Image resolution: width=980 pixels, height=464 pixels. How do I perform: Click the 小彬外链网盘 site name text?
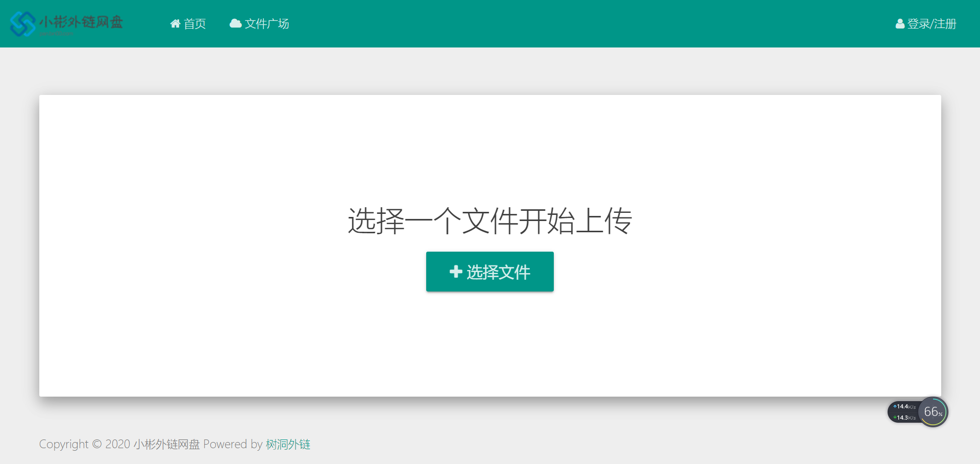pyautogui.click(x=81, y=22)
